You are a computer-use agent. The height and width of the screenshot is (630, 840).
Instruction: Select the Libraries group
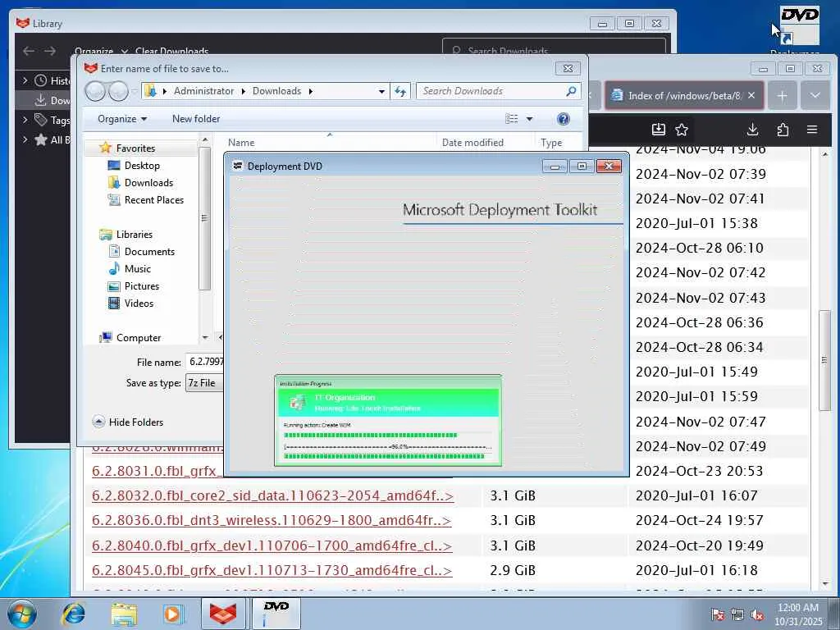click(x=134, y=234)
